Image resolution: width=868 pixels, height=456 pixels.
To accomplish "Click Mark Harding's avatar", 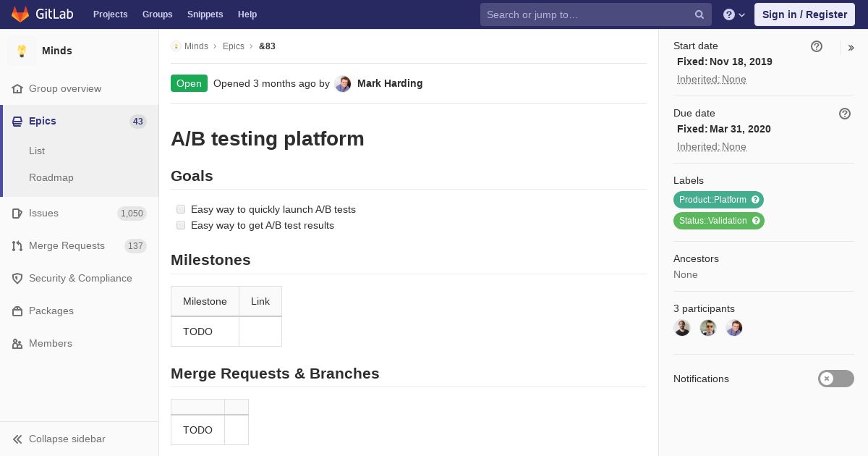I will [343, 84].
